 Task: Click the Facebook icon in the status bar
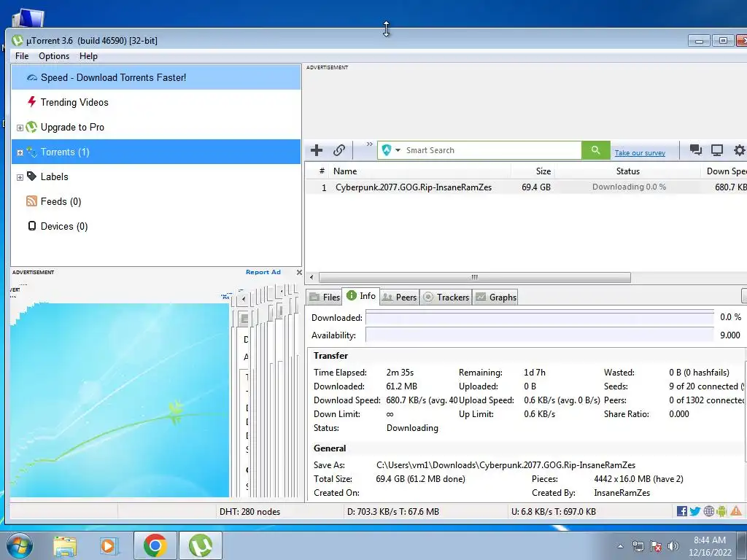(x=682, y=511)
